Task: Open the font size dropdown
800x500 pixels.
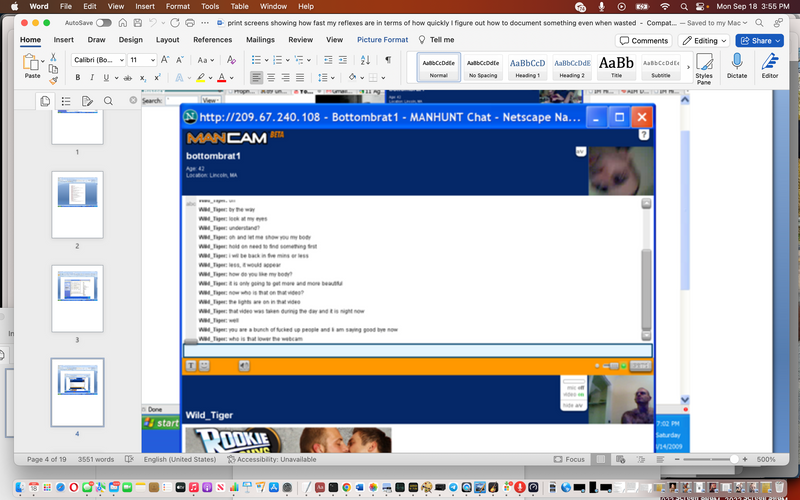Action: 153,60
